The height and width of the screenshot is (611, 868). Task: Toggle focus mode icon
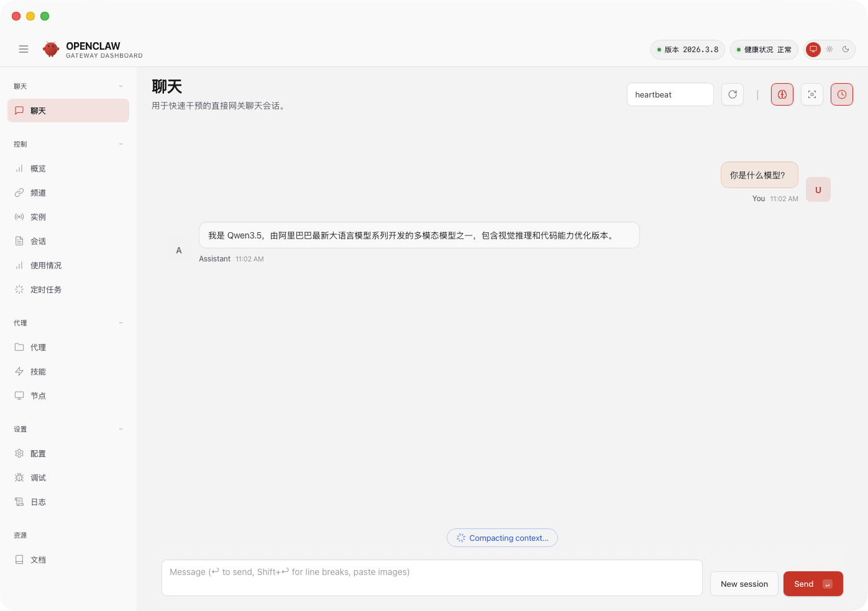tap(812, 94)
